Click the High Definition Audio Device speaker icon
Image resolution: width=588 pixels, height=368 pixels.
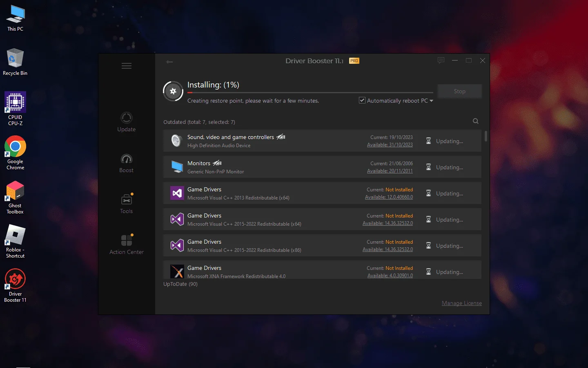click(176, 141)
